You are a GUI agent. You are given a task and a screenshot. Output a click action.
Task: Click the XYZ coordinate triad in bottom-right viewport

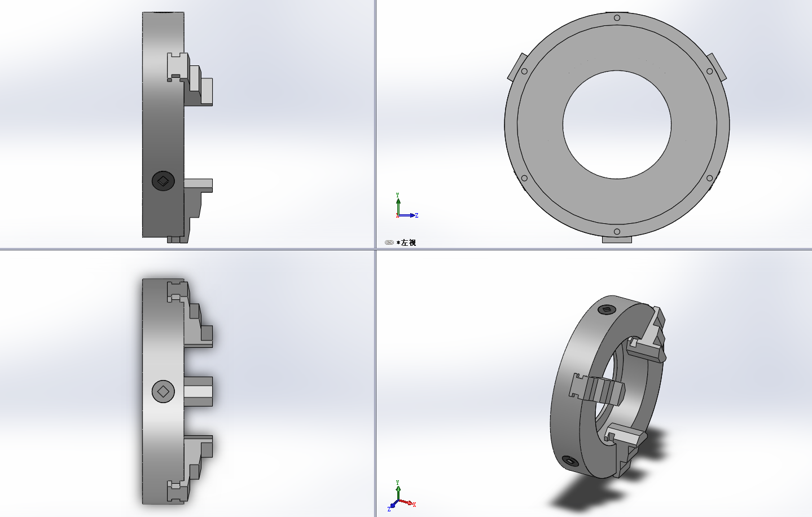coord(402,496)
